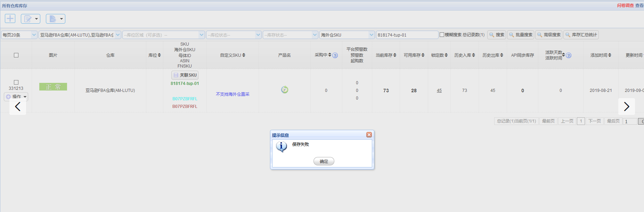Image resolution: width=644 pixels, height=212 pixels.
Task: Open the export document toolbar dropdown
Action: point(56,19)
